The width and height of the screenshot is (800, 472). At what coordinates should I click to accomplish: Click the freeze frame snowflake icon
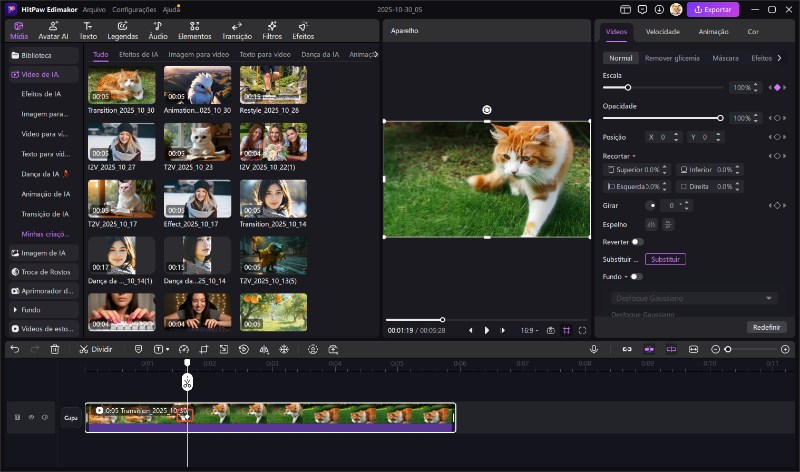click(x=284, y=349)
